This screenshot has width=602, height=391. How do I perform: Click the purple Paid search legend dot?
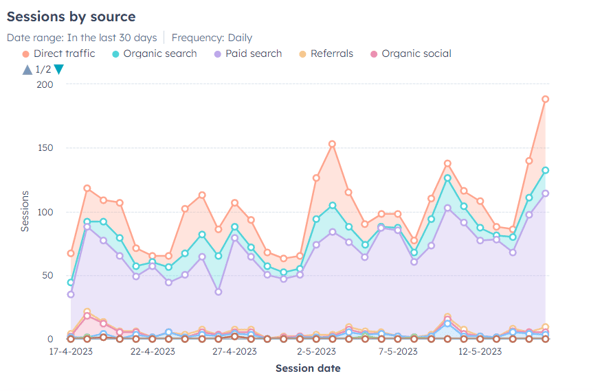point(218,54)
